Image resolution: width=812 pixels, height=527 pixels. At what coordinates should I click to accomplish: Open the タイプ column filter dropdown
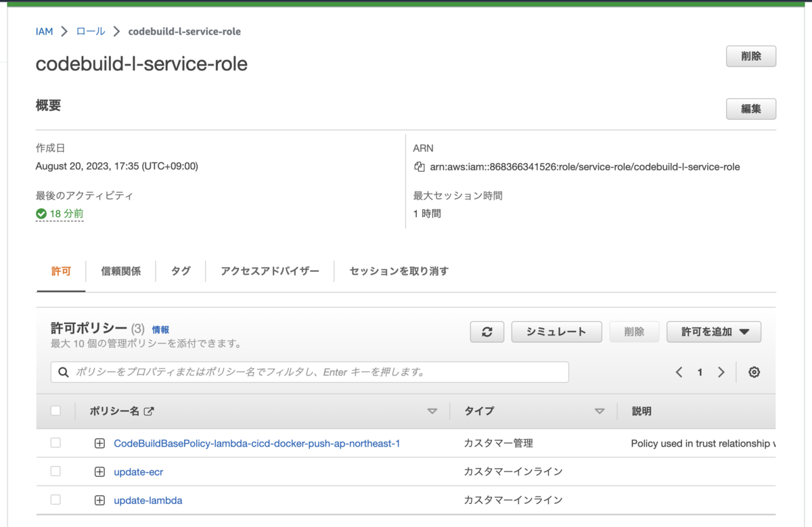click(600, 411)
